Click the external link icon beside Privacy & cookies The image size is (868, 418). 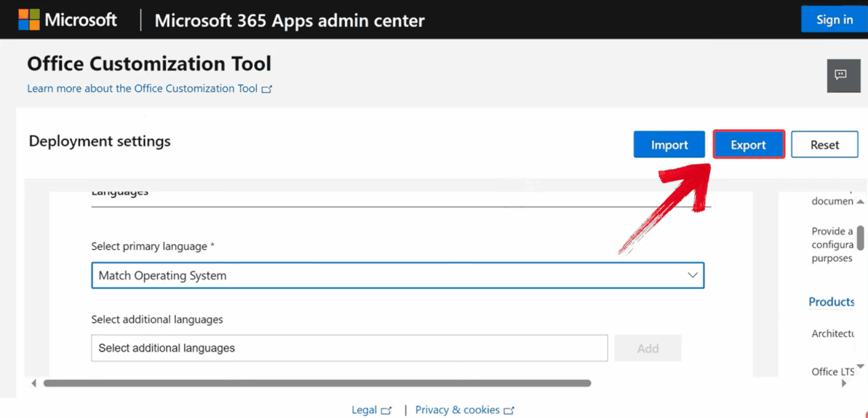509,411
